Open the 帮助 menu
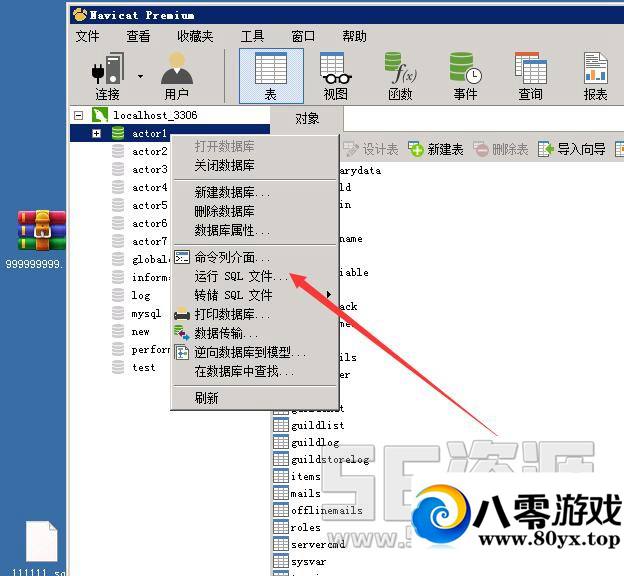624x576 pixels. click(x=354, y=36)
